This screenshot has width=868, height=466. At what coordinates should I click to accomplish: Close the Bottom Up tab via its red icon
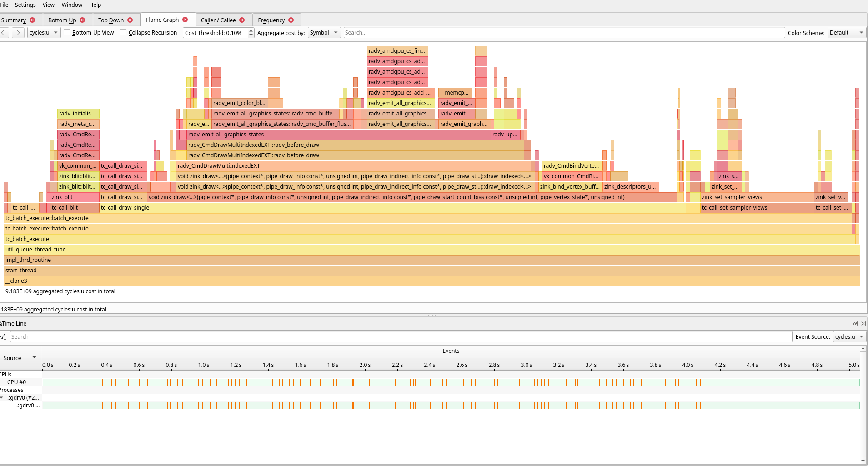(x=82, y=20)
